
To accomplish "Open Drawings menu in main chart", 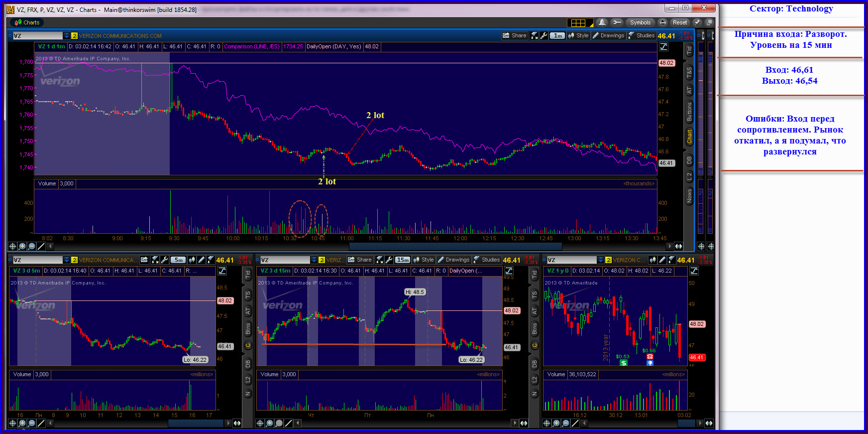I will (x=608, y=35).
